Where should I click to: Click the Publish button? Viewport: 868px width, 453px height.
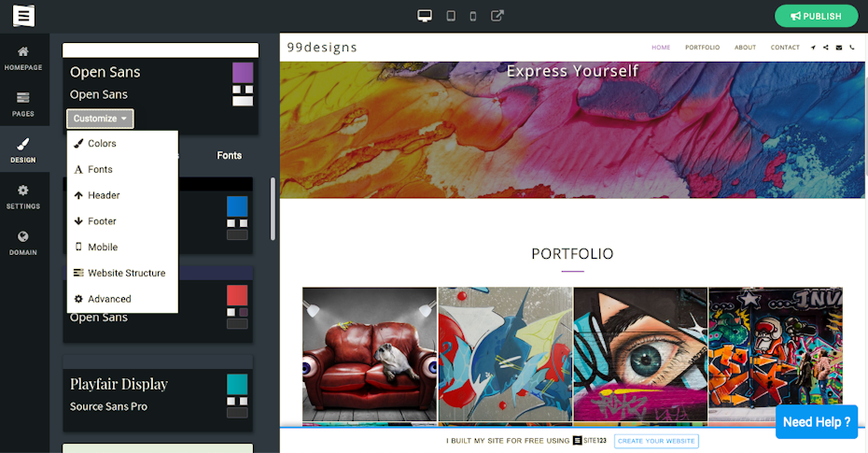[x=816, y=16]
